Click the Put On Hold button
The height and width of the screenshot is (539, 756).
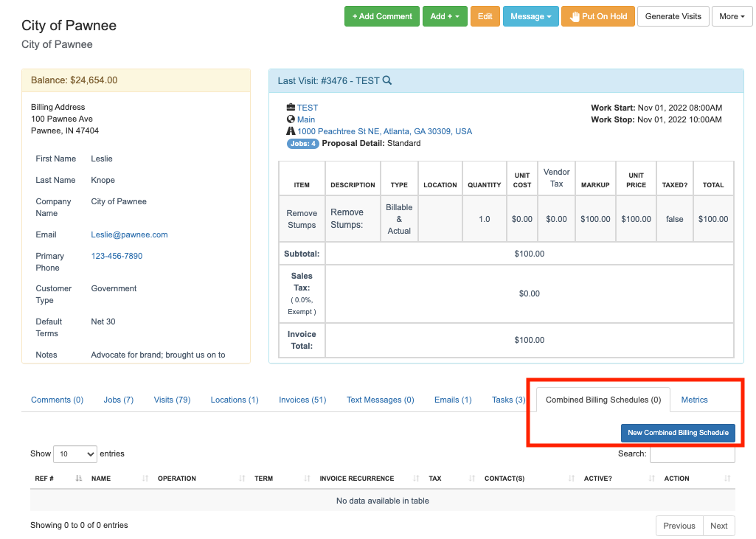(x=597, y=16)
